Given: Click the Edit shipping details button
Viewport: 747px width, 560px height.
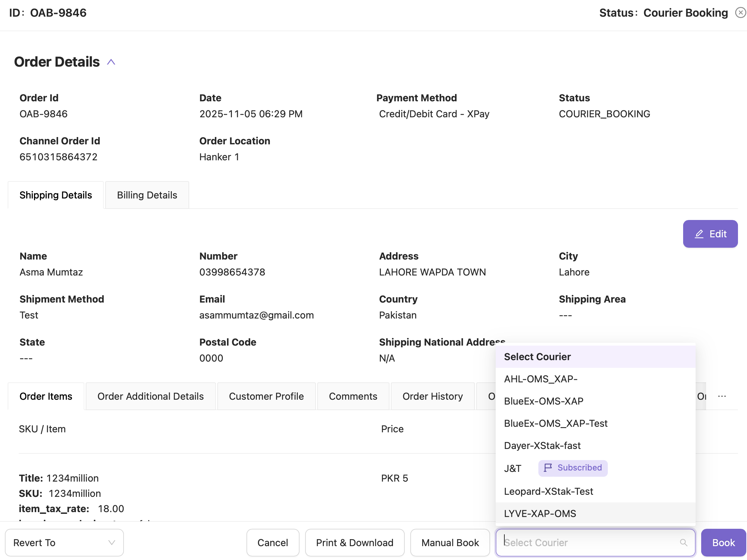Looking at the screenshot, I should click(x=710, y=234).
